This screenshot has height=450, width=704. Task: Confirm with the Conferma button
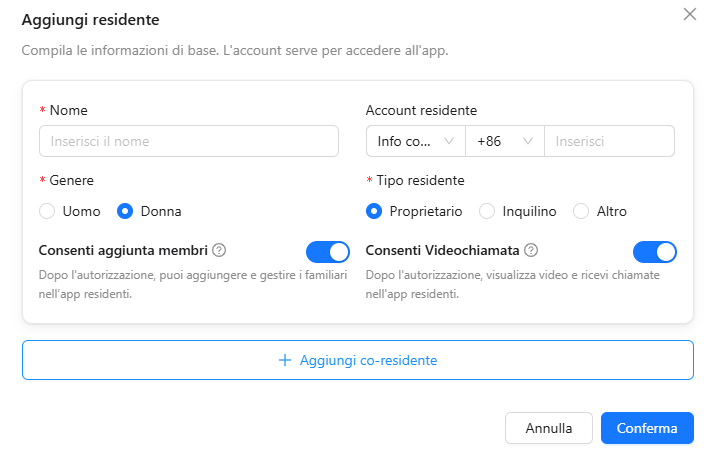pyautogui.click(x=647, y=428)
